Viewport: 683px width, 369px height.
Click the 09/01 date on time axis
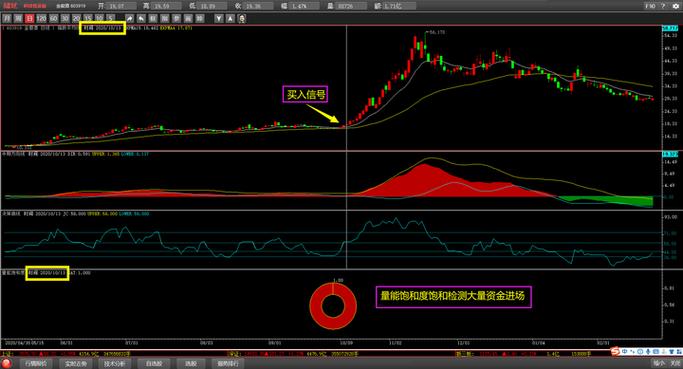click(274, 343)
